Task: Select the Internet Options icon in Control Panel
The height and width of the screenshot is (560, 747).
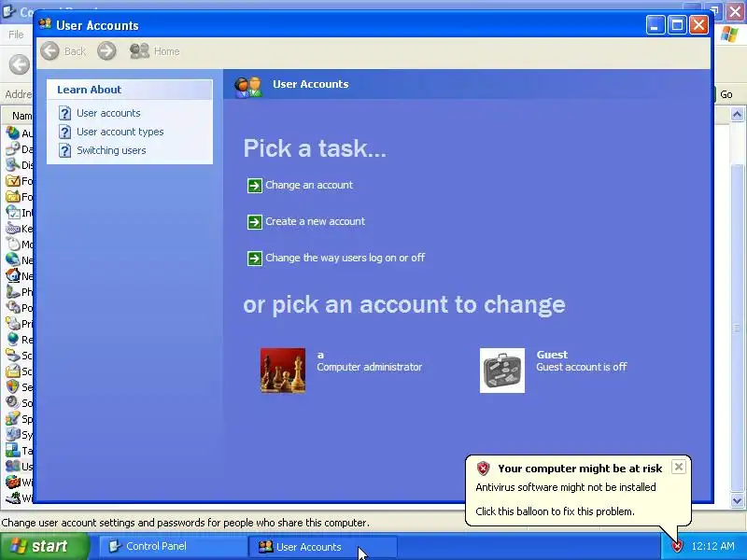Action: coord(13,213)
